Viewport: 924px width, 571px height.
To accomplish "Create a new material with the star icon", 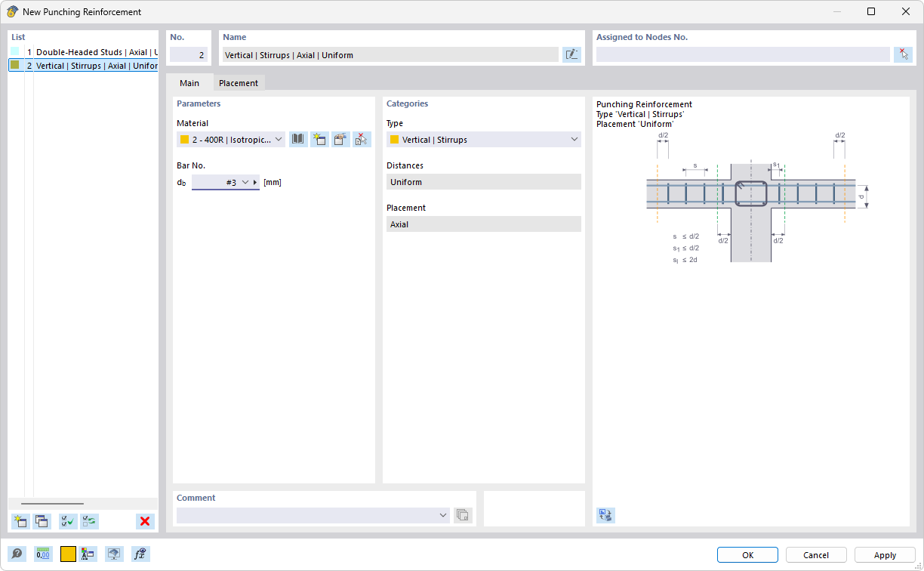I will click(x=319, y=139).
